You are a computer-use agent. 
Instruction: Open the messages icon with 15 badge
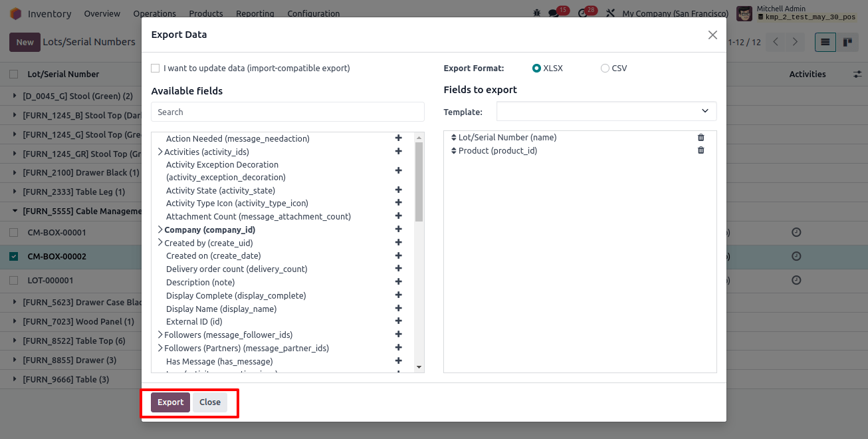[554, 13]
